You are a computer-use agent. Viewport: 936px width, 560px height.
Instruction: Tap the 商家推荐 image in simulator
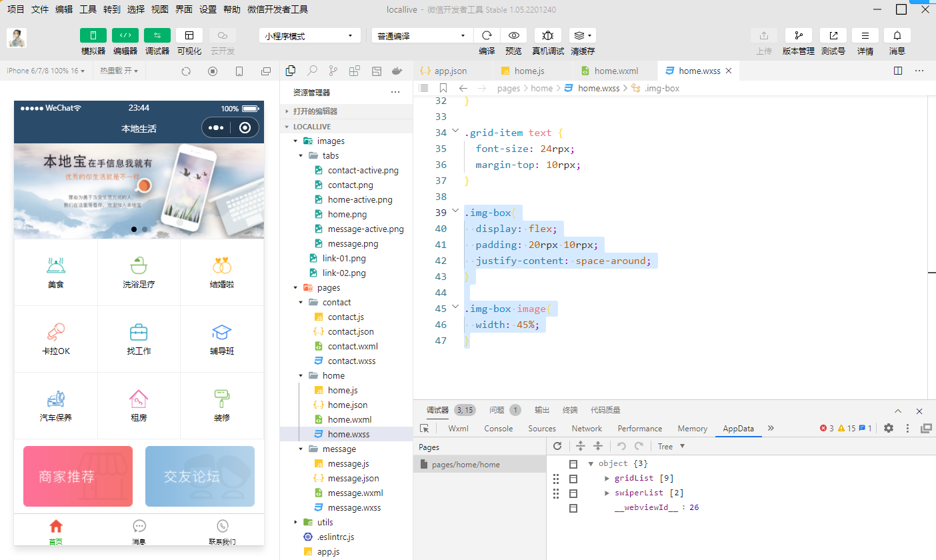point(78,476)
